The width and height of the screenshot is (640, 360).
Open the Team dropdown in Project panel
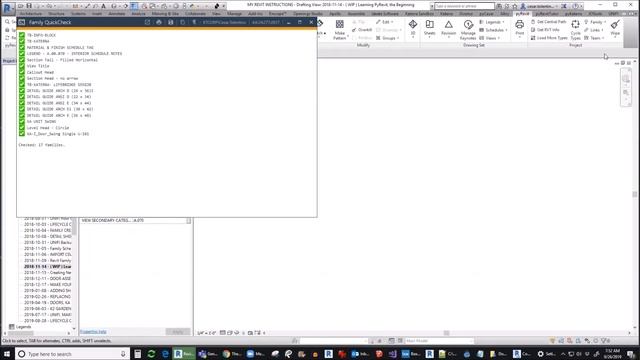click(594, 38)
